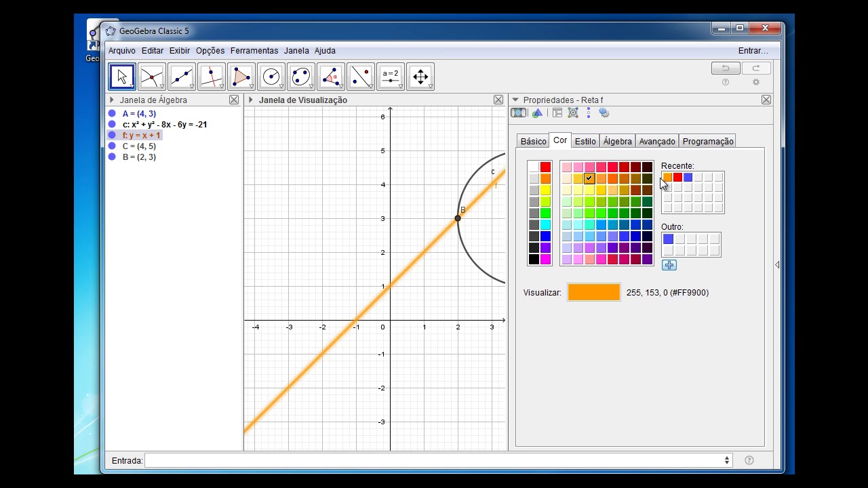The image size is (868, 488).
Task: Switch to the Avançado tab
Action: [x=657, y=141]
